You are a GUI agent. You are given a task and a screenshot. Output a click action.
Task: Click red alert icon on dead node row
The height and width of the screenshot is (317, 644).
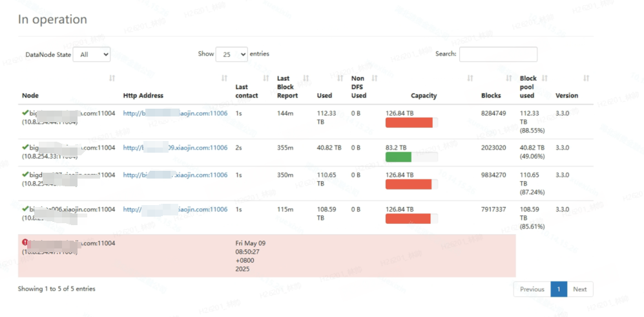(x=25, y=243)
